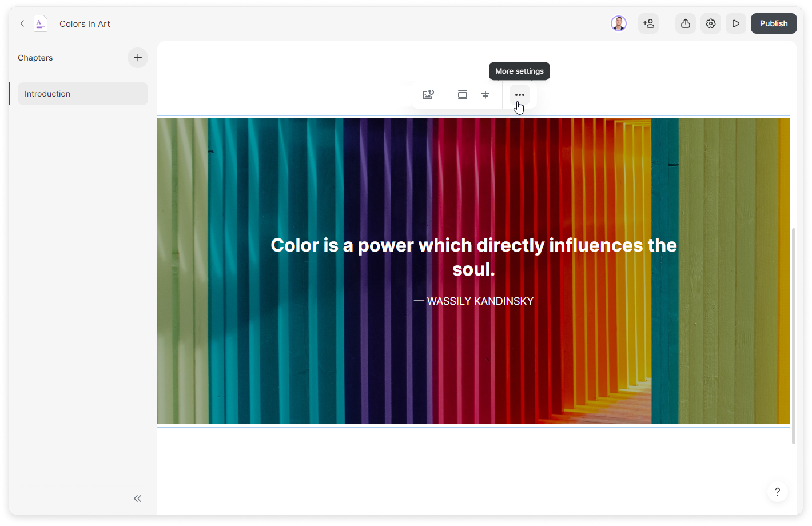This screenshot has height=526, width=812.
Task: Invite collaborators with add-person icon
Action: click(x=648, y=23)
